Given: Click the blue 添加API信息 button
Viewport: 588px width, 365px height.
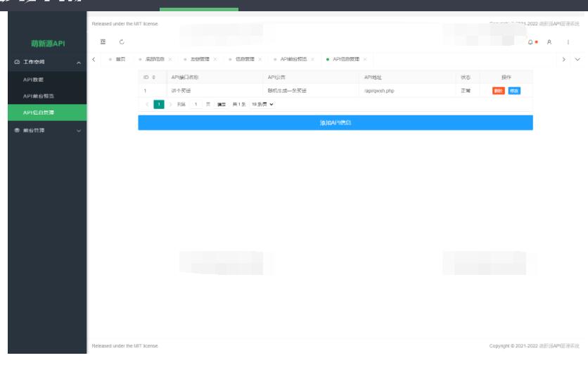Looking at the screenshot, I should point(335,122).
